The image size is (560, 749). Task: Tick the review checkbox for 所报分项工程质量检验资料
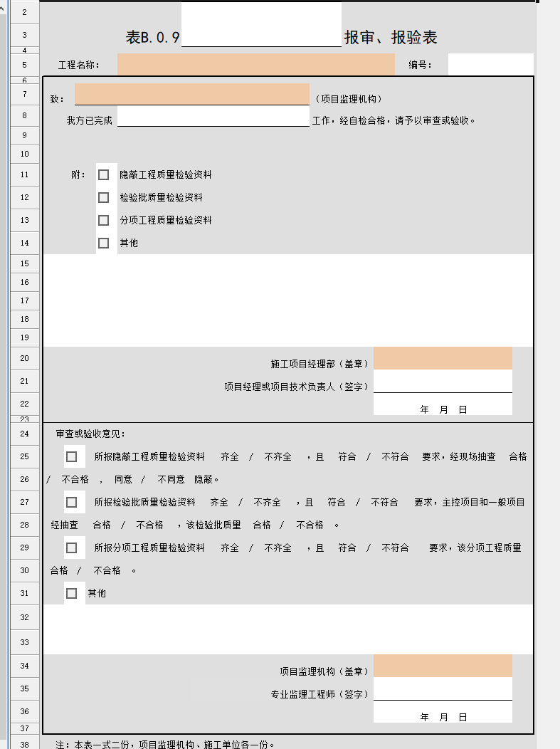[x=72, y=548]
